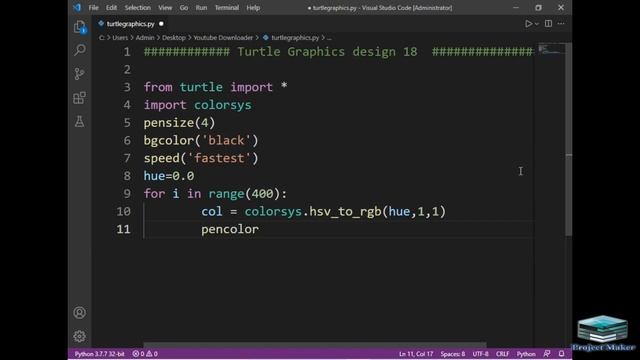Screen dimensions: 640x360
Task: Open the Extensions view icon
Action: pyautogui.click(x=80, y=98)
